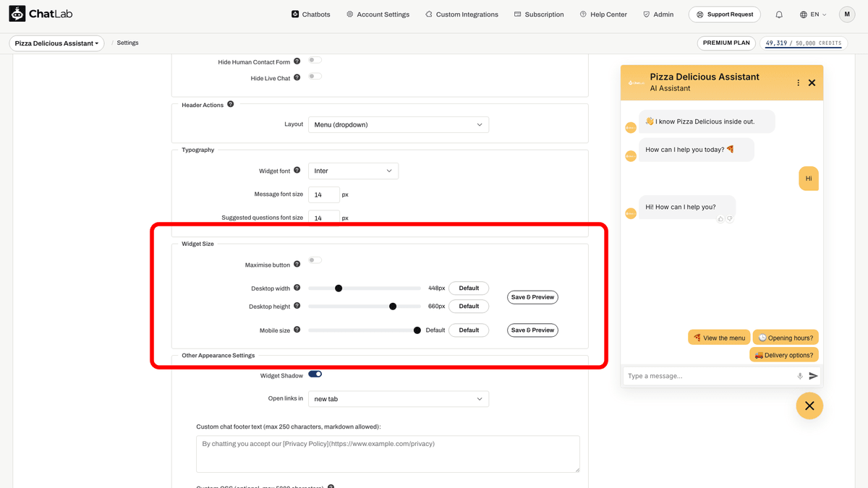Screen dimensions: 868x488
Task: Click the Type a message input
Action: click(710, 376)
